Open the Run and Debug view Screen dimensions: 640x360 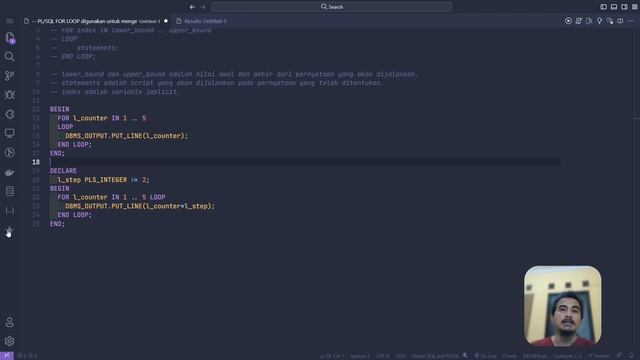pos(9,95)
